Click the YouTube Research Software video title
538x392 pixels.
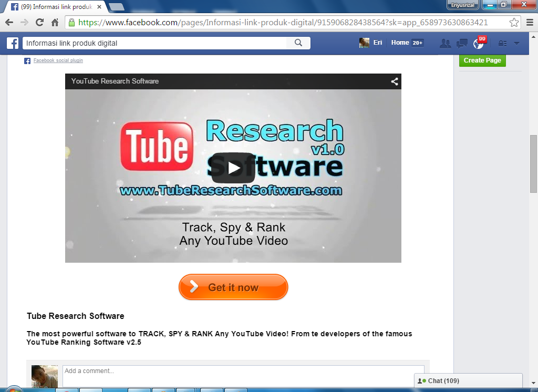[115, 81]
